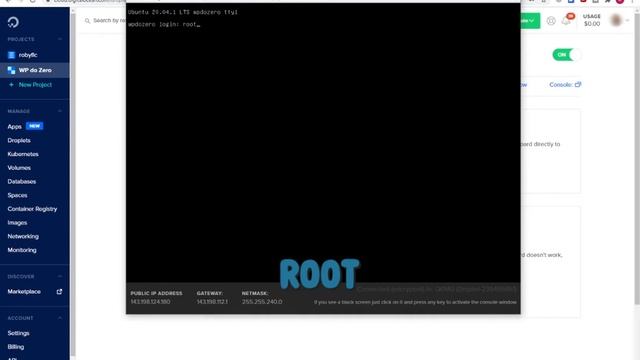Click the Marketplace external link icon

point(59,291)
